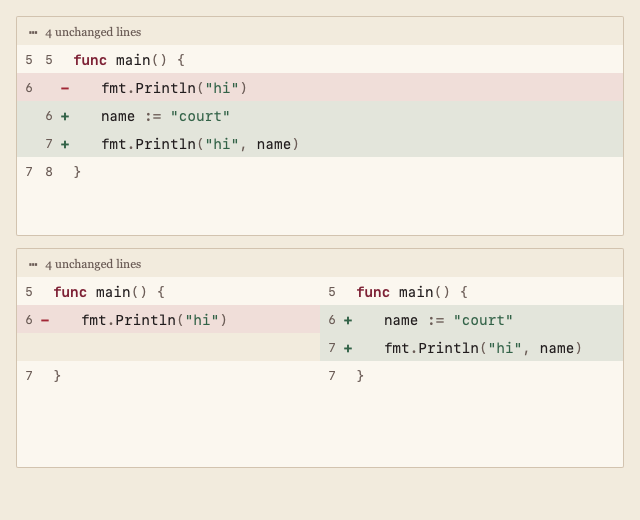Select added name := "court" in split diff right pane

point(471,319)
